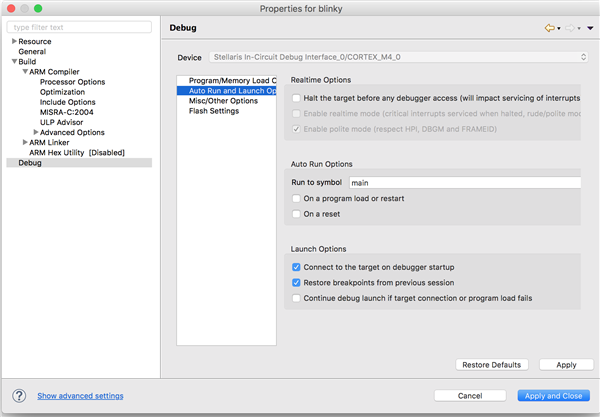
Task: Toggle Connect to the target on startup
Action: [x=296, y=268]
